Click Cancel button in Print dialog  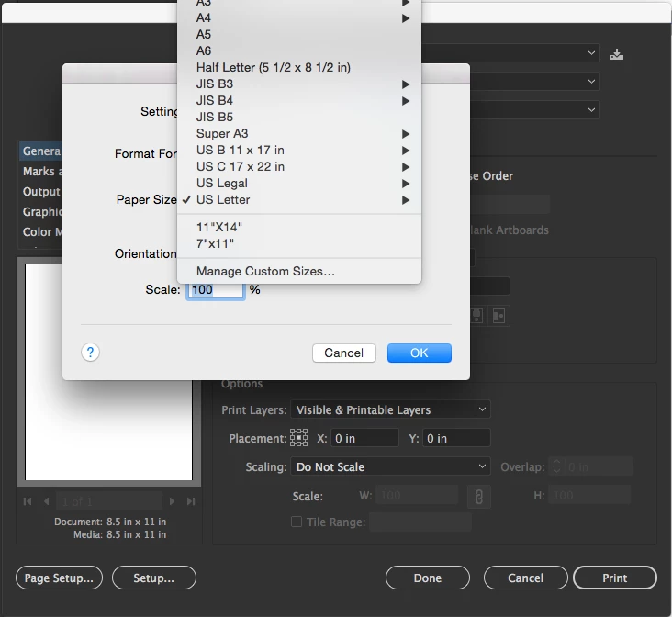[525, 578]
